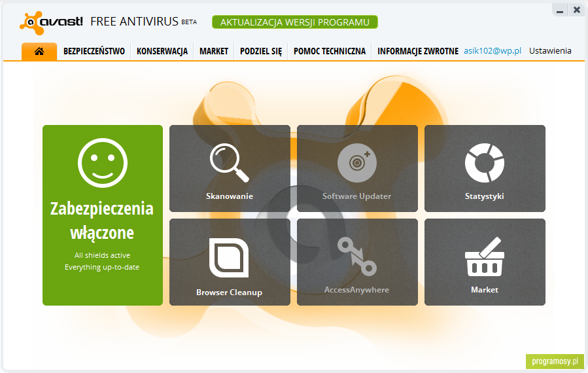Open the Informacje zwrotne tab
Viewport: 588px width, 373px height.
(x=418, y=52)
